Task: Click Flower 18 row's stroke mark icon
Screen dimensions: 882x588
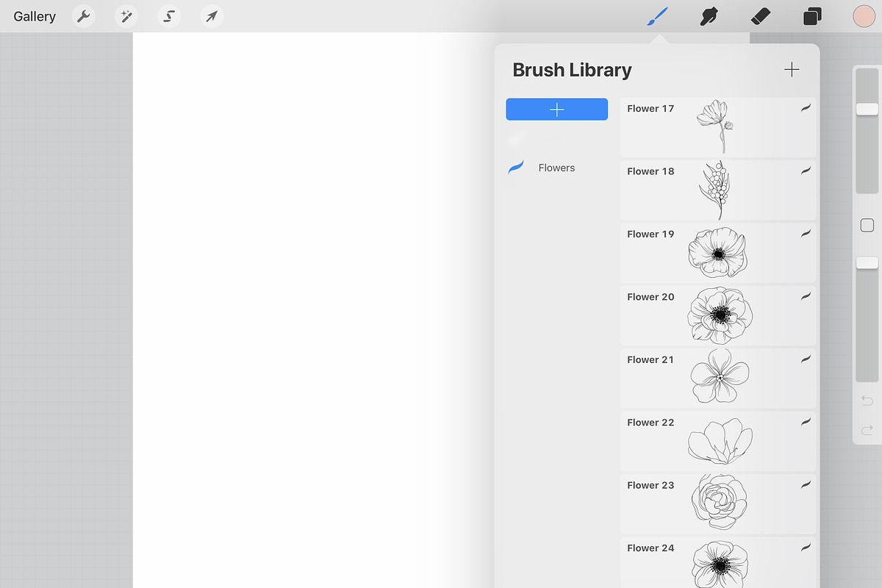Action: pyautogui.click(x=806, y=171)
